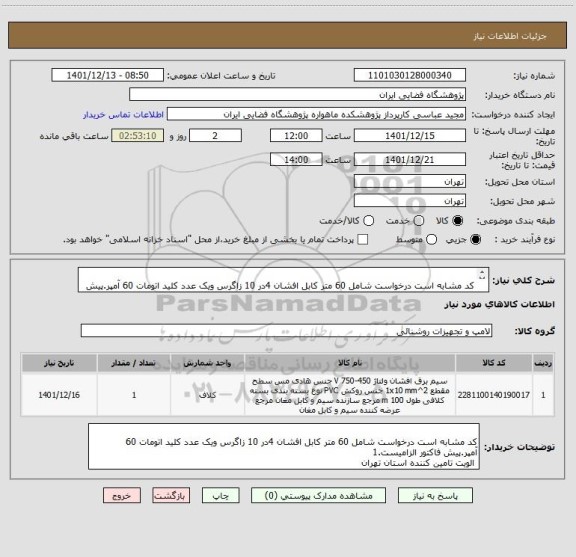This screenshot has height=557, width=576.
Task: Click the خروج exit button
Action: point(122,495)
